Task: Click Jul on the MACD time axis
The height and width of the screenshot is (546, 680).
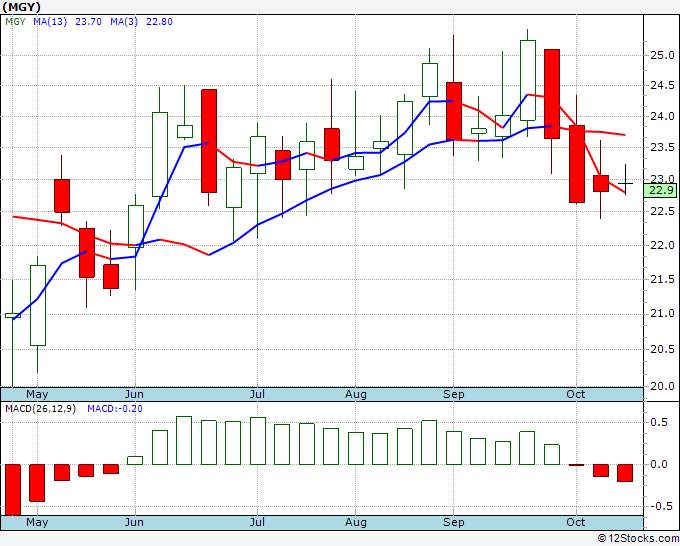Action: (257, 522)
